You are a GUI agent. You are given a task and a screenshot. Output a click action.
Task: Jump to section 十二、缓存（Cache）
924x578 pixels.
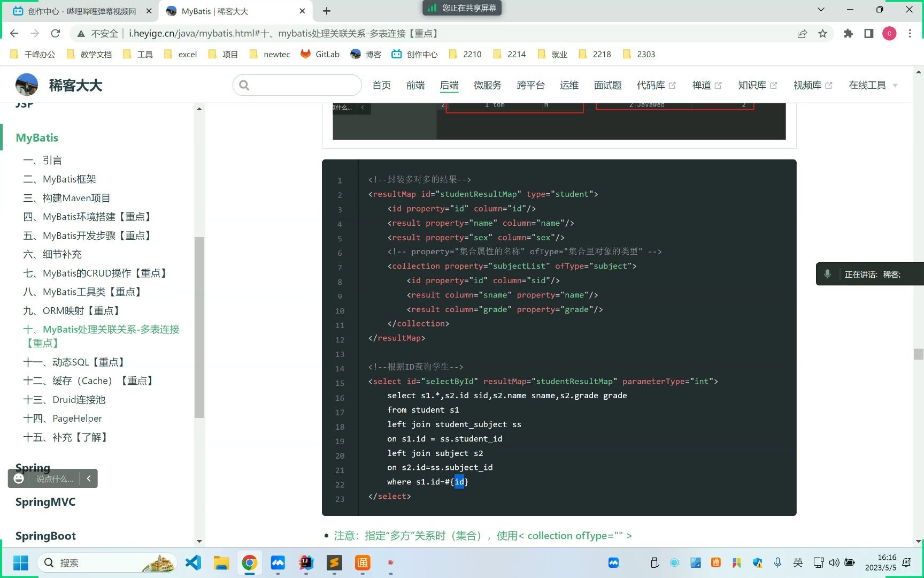pyautogui.click(x=89, y=381)
